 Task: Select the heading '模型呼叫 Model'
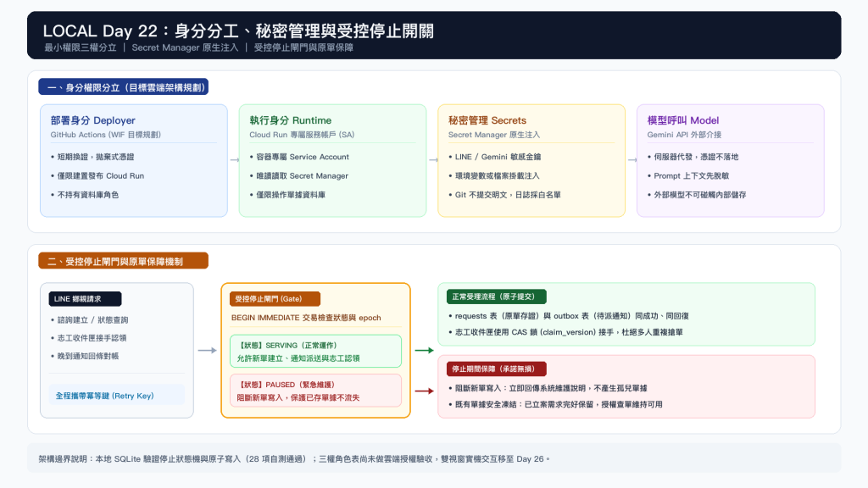[683, 120]
